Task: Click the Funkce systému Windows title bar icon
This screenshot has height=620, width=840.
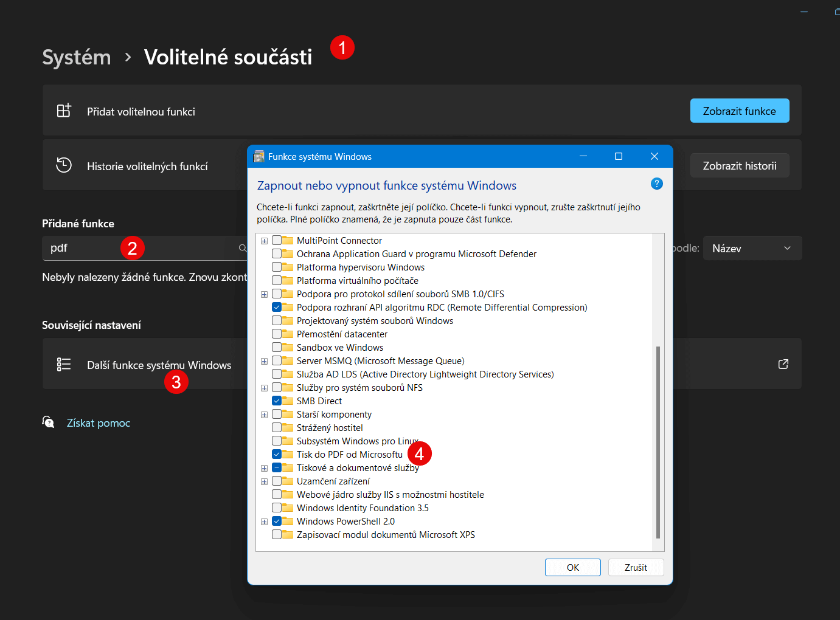Action: pos(259,156)
